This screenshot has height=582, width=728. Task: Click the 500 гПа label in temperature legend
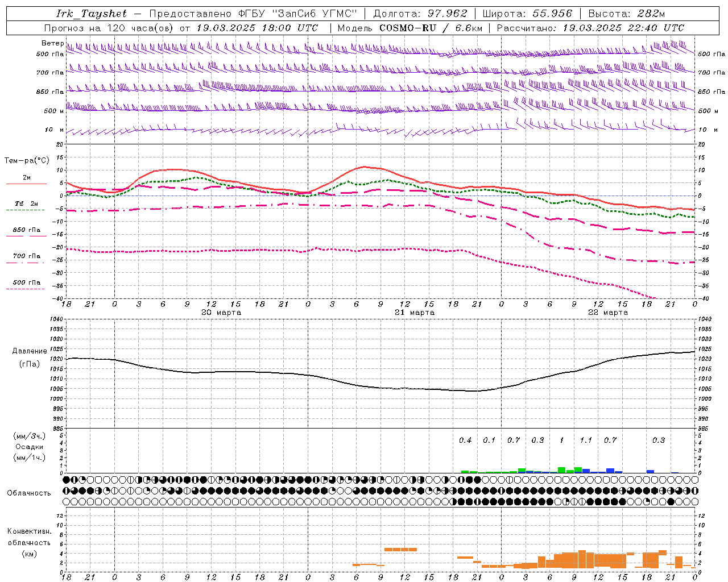27,282
